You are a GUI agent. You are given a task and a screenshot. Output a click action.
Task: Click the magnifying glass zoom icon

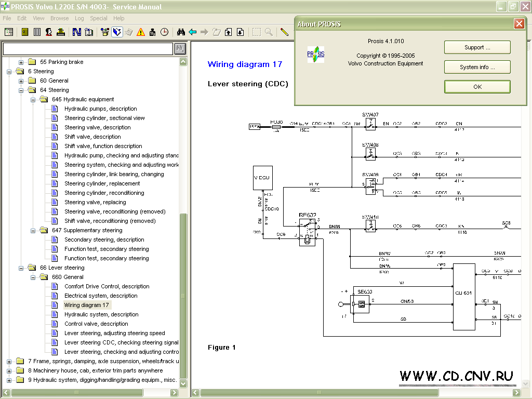(269, 32)
